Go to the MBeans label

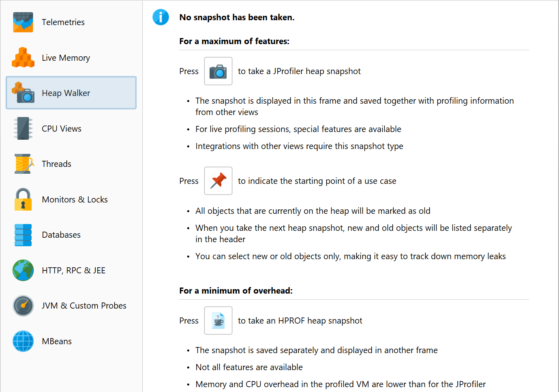[57, 341]
